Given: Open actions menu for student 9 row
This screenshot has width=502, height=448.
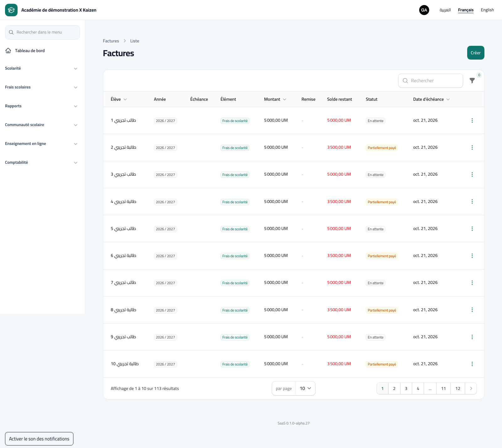Looking at the screenshot, I should tap(472, 337).
